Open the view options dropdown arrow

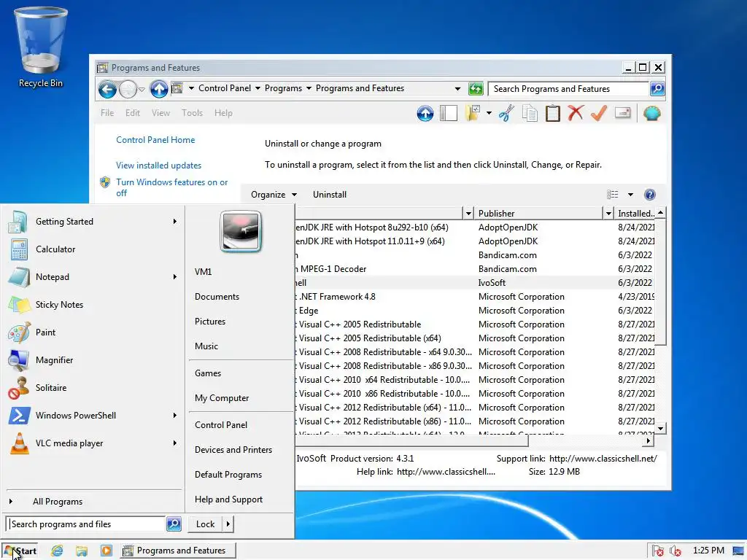[630, 194]
